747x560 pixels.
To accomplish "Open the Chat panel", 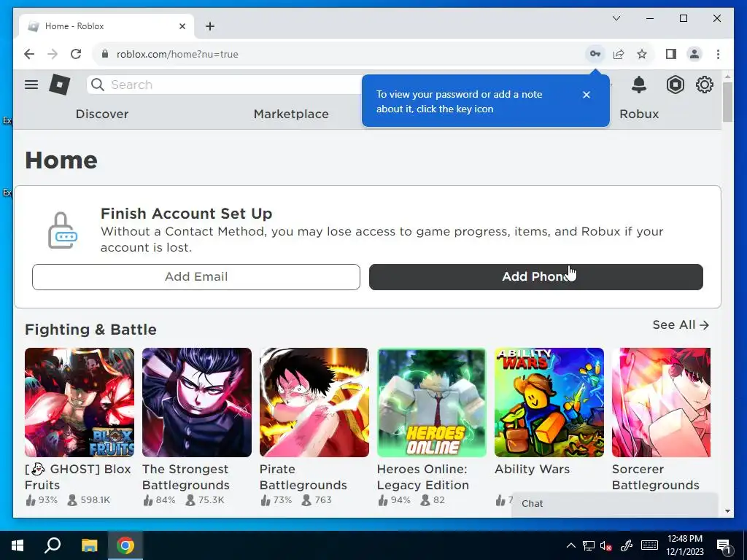I will coord(614,503).
